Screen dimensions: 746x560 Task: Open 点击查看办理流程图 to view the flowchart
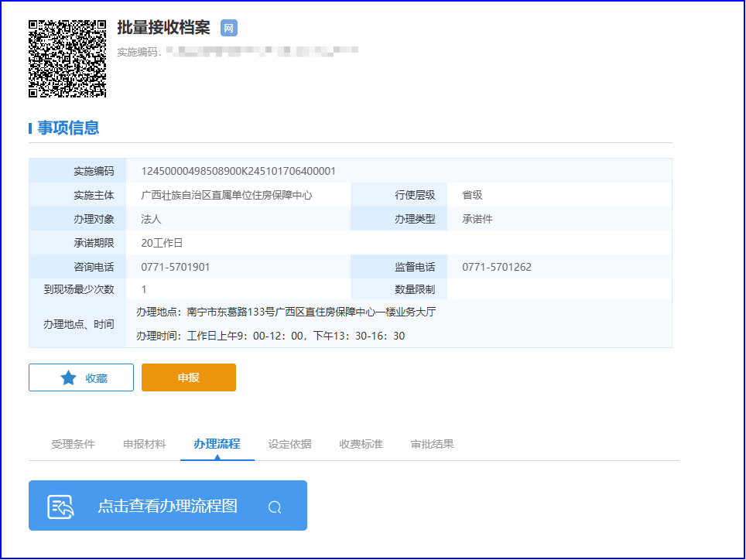coord(167,506)
